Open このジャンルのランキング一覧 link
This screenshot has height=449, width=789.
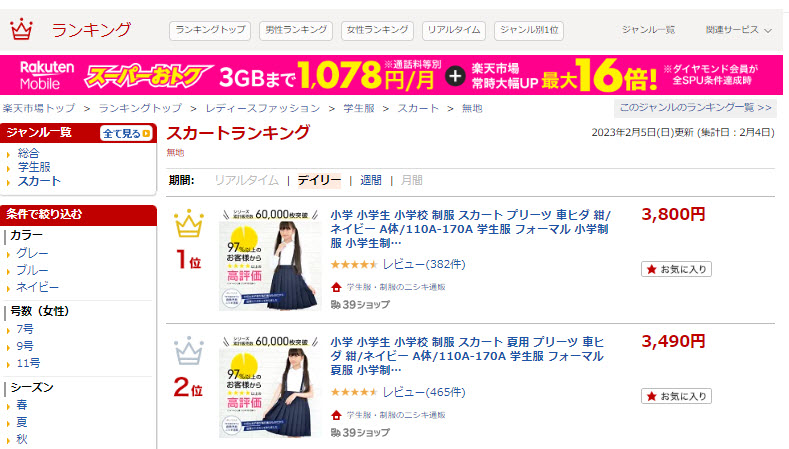coord(695,108)
